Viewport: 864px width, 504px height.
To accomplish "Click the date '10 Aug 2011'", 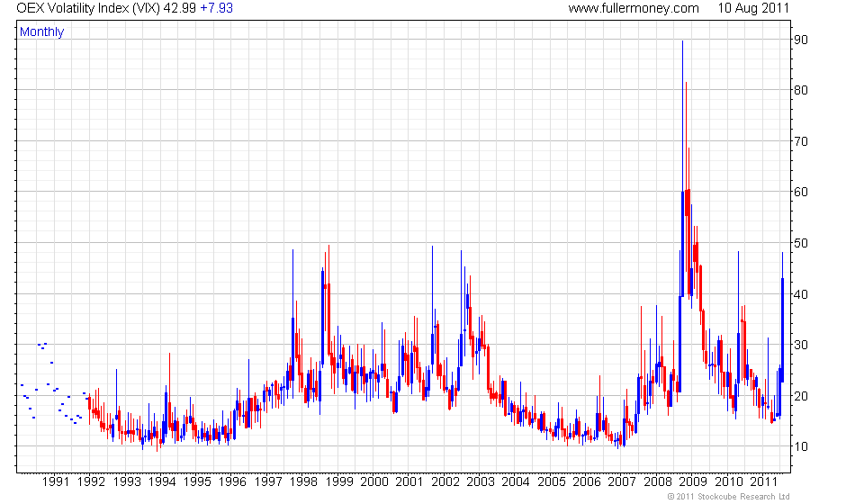I will [x=753, y=8].
